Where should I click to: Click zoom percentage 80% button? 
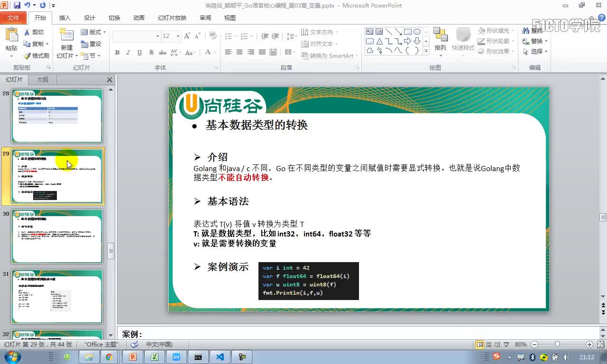tap(521, 345)
